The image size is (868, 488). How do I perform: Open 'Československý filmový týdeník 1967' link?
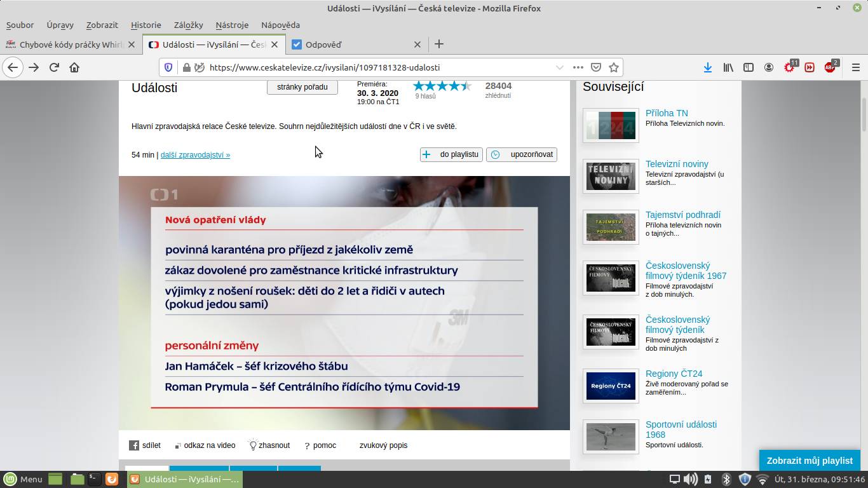tap(686, 271)
